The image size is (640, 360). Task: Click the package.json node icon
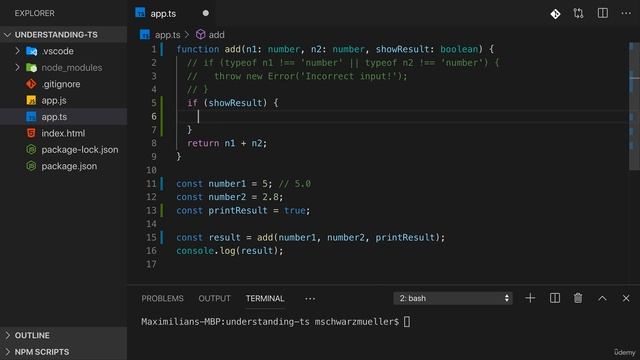click(31, 166)
